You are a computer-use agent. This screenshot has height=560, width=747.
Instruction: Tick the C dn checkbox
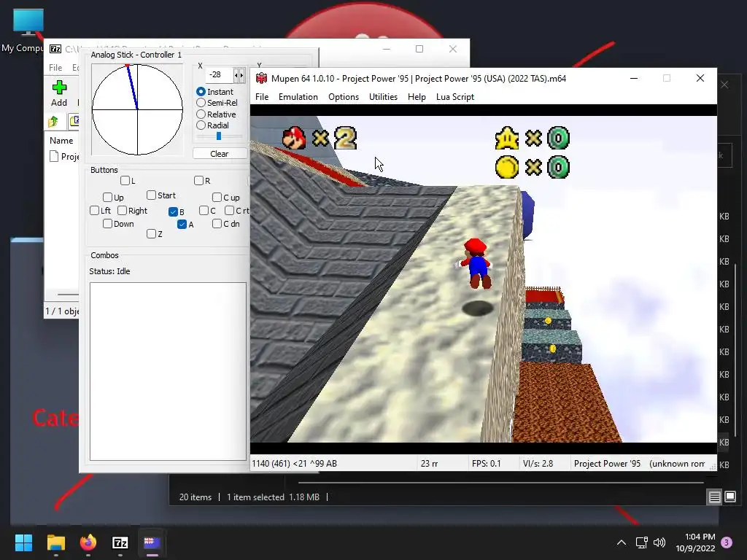[217, 224]
